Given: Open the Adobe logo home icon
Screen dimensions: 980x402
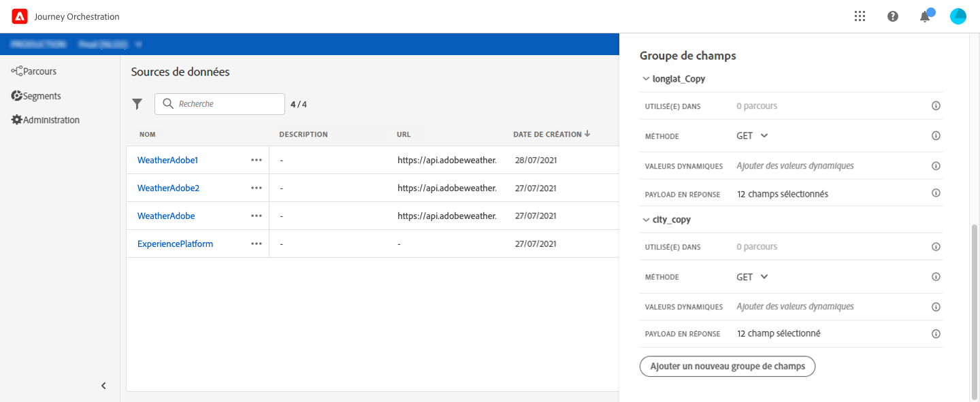Looking at the screenshot, I should click(20, 16).
